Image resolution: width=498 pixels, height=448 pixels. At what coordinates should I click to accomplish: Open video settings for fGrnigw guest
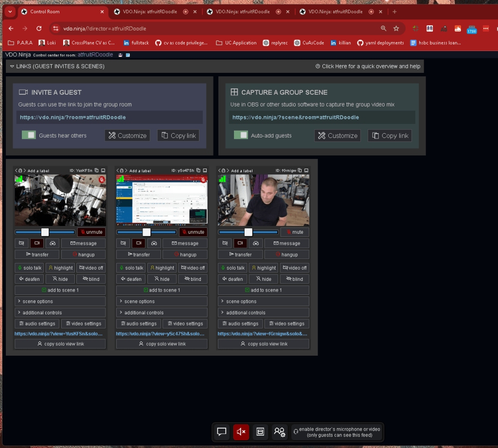click(x=287, y=324)
